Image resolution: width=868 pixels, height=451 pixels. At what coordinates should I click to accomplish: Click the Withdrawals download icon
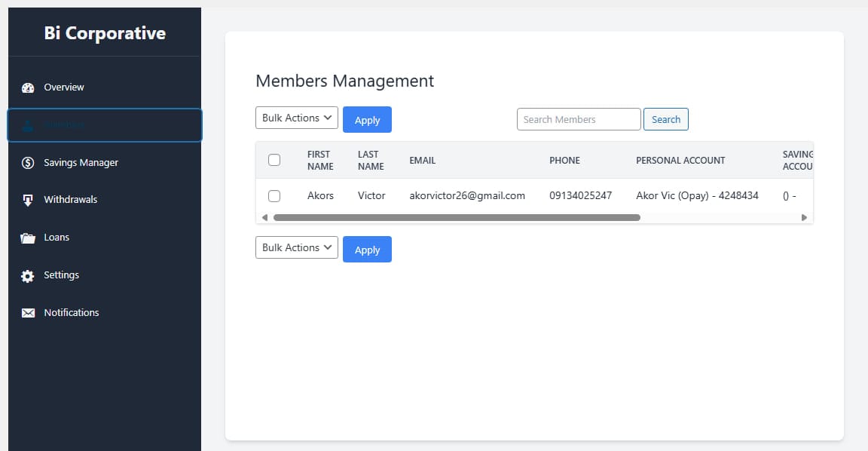point(28,200)
